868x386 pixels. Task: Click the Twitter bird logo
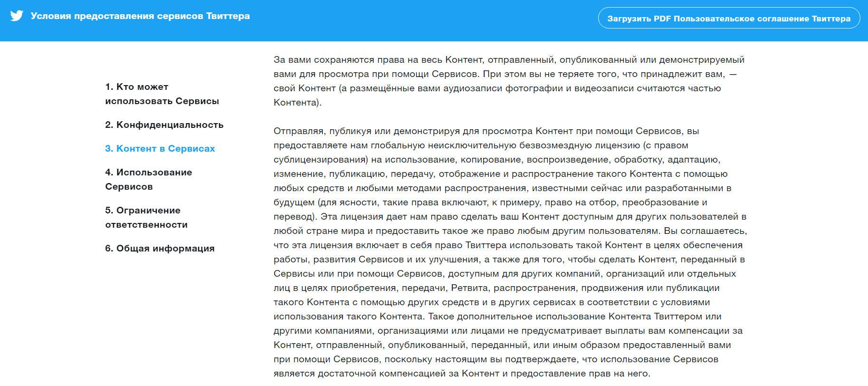pos(17,16)
